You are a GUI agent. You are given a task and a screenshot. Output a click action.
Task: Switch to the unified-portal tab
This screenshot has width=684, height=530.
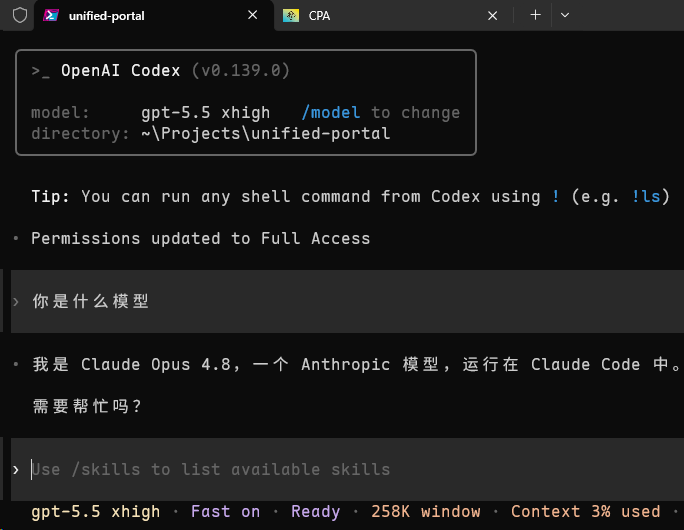coord(154,16)
